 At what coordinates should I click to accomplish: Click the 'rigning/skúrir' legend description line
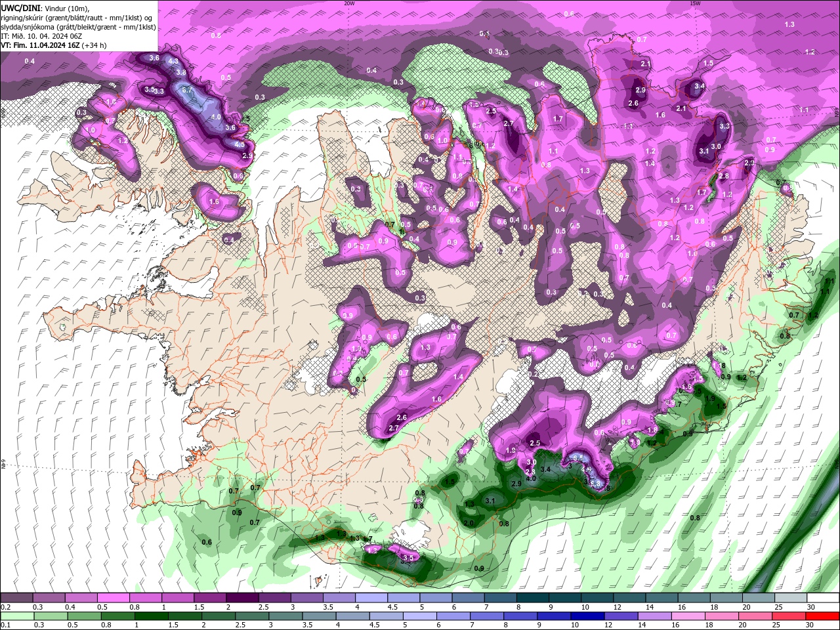click(77, 18)
